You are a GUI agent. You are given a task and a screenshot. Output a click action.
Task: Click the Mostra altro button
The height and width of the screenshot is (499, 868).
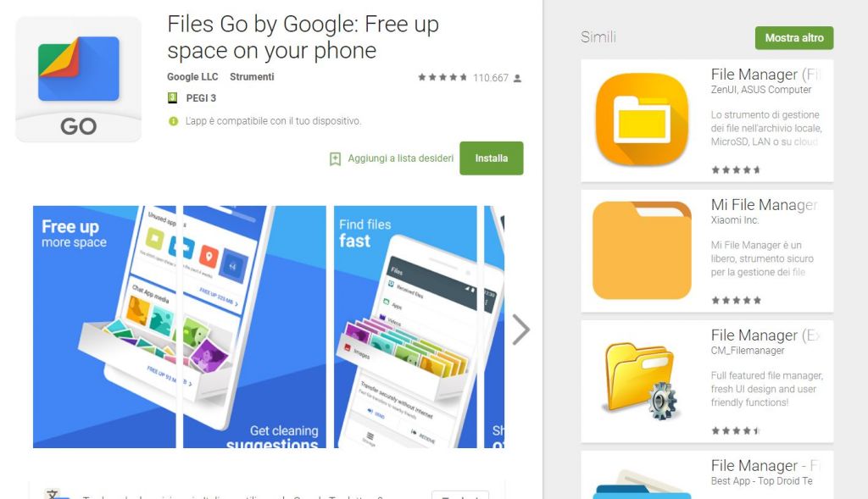click(793, 37)
